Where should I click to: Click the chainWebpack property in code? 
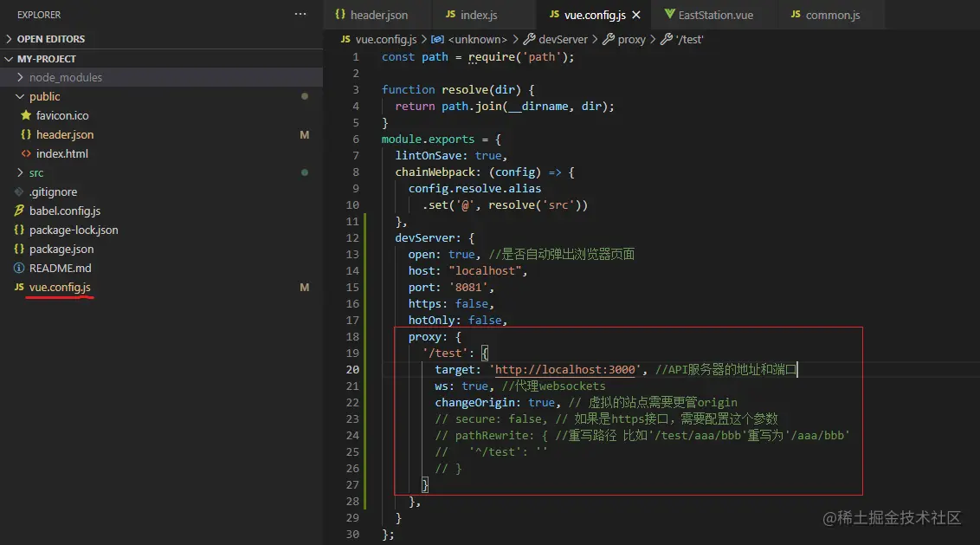pyautogui.click(x=435, y=172)
